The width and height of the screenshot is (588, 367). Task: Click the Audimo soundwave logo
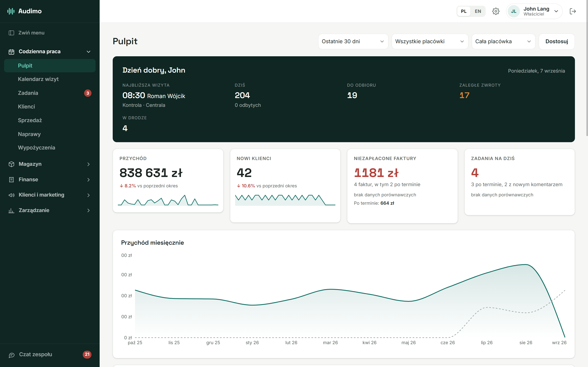pyautogui.click(x=11, y=11)
